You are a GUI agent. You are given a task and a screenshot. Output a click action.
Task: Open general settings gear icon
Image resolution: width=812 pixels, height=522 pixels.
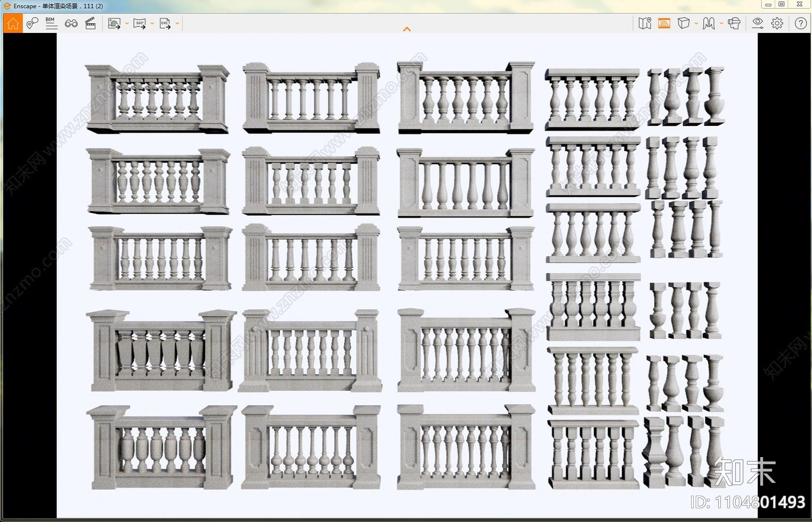(x=777, y=23)
